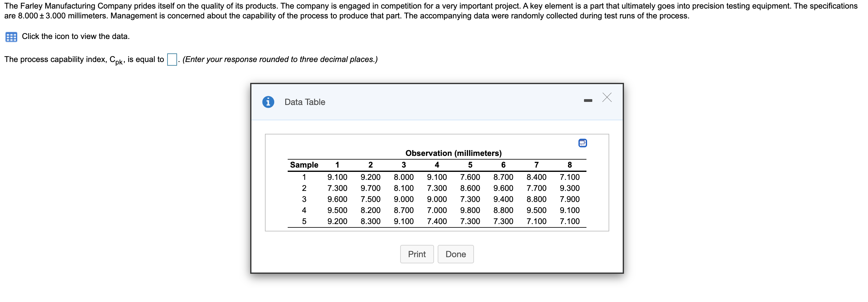
Task: Select the 7.000 value in sample row 4
Action: (437, 210)
